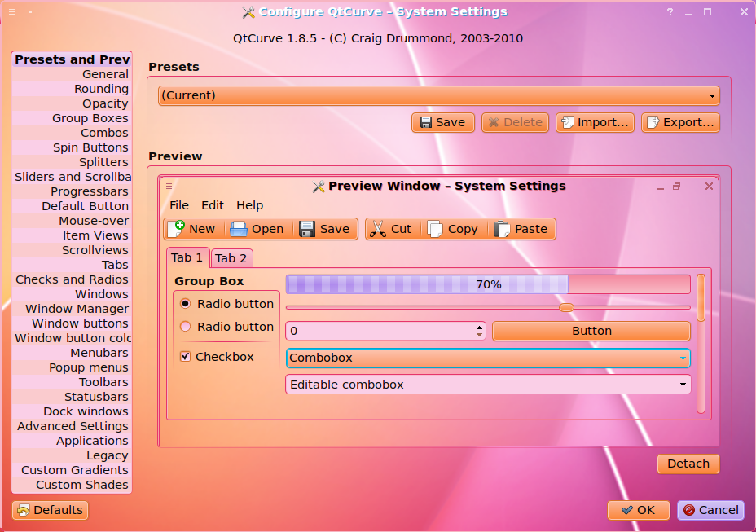Click the Save floppy icon in preview toolbar
Screen dimensions: 756x532
pyautogui.click(x=306, y=229)
